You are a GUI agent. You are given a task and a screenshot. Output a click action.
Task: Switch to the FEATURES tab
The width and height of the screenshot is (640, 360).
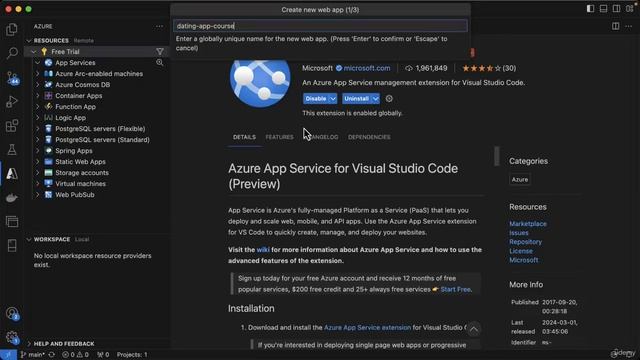pos(280,137)
